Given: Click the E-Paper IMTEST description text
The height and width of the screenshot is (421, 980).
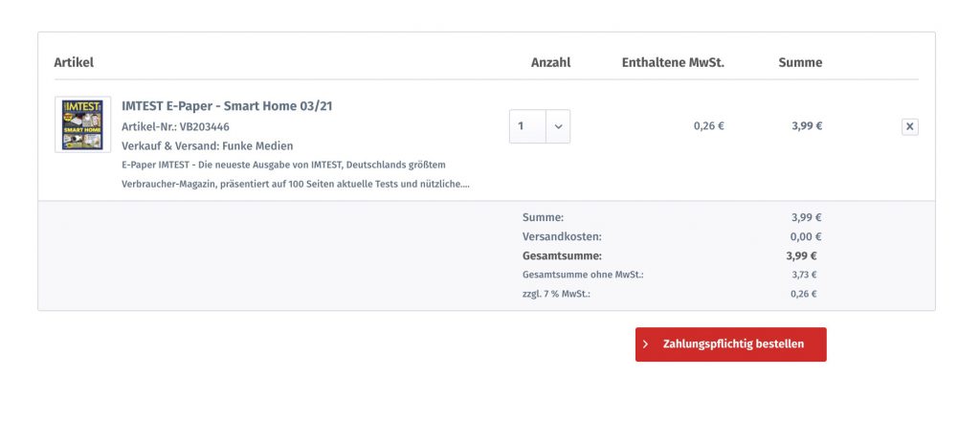Looking at the screenshot, I should 296,174.
